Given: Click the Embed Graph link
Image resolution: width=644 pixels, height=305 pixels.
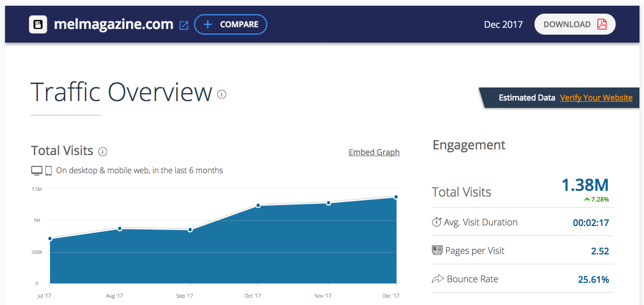Looking at the screenshot, I should click(374, 152).
